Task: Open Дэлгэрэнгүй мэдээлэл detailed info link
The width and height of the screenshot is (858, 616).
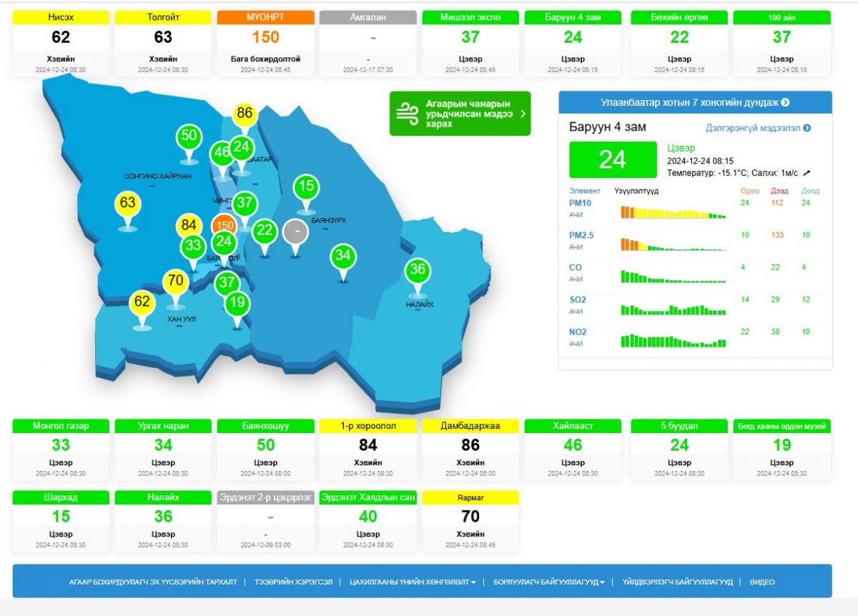Action: tap(758, 128)
